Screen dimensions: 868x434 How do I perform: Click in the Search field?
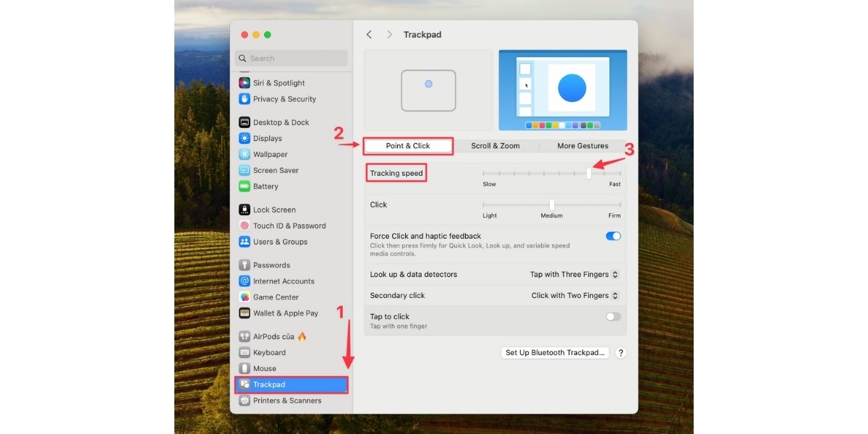point(291,59)
